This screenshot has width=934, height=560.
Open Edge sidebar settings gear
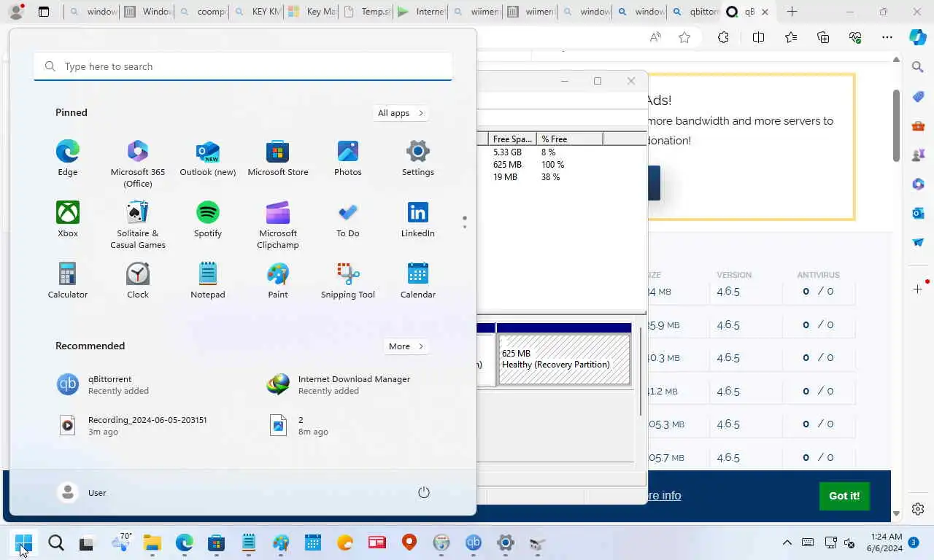pos(918,509)
